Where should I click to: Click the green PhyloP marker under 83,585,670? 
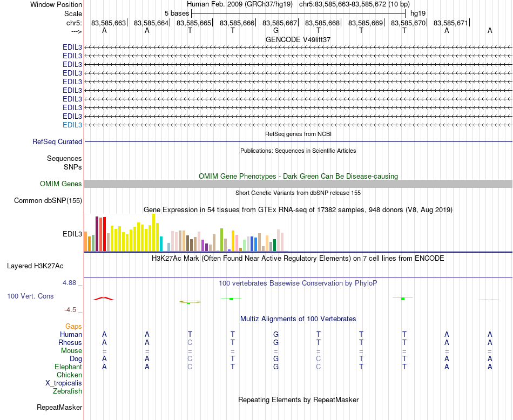click(x=403, y=299)
